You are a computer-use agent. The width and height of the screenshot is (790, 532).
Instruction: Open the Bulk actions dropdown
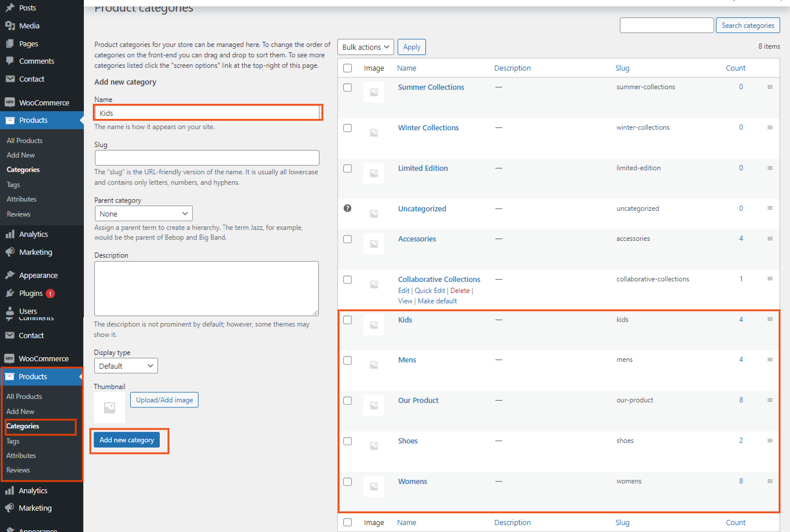click(365, 47)
